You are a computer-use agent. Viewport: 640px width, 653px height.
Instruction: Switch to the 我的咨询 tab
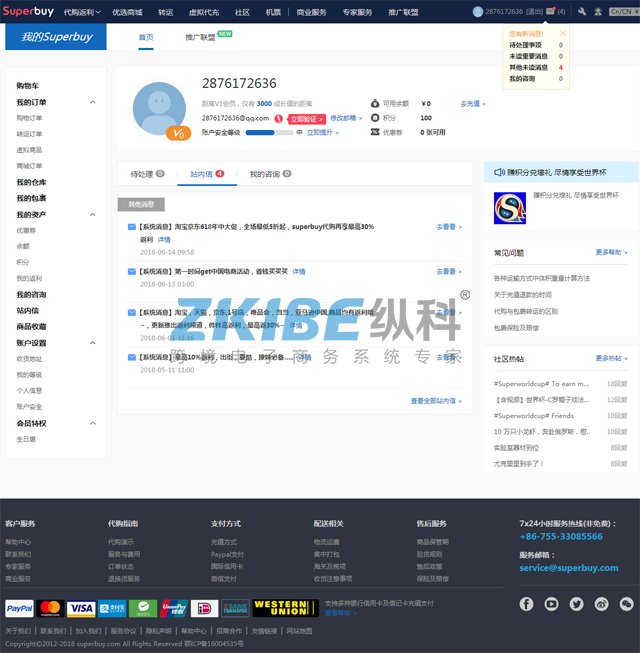point(270,174)
